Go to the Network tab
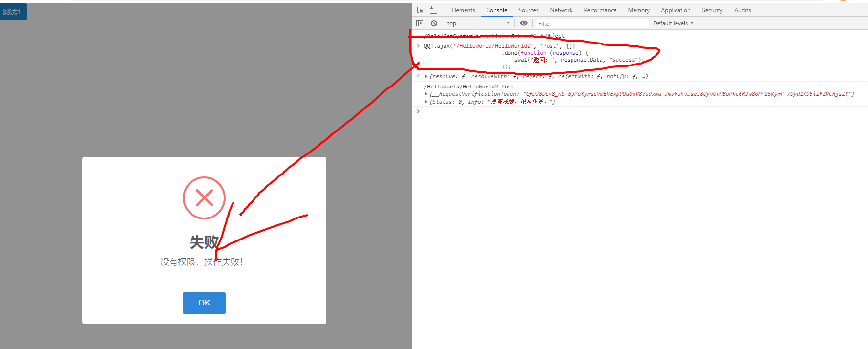 coord(561,10)
